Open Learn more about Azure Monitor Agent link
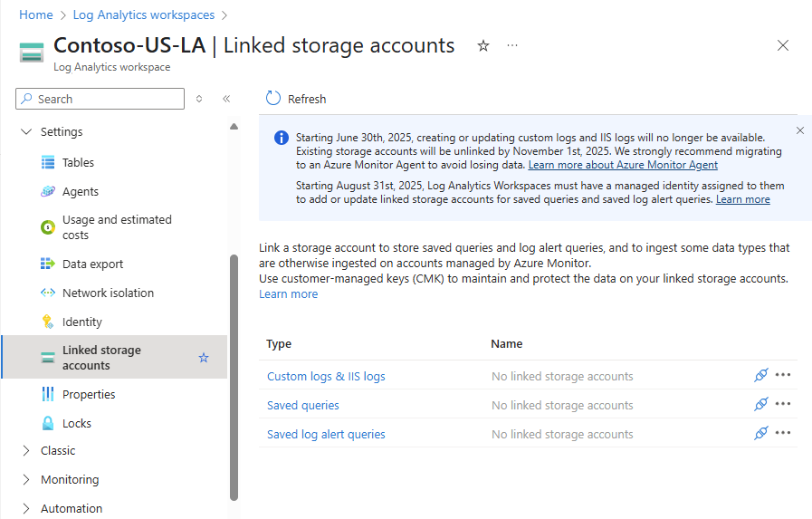812x519 pixels. [x=623, y=165]
